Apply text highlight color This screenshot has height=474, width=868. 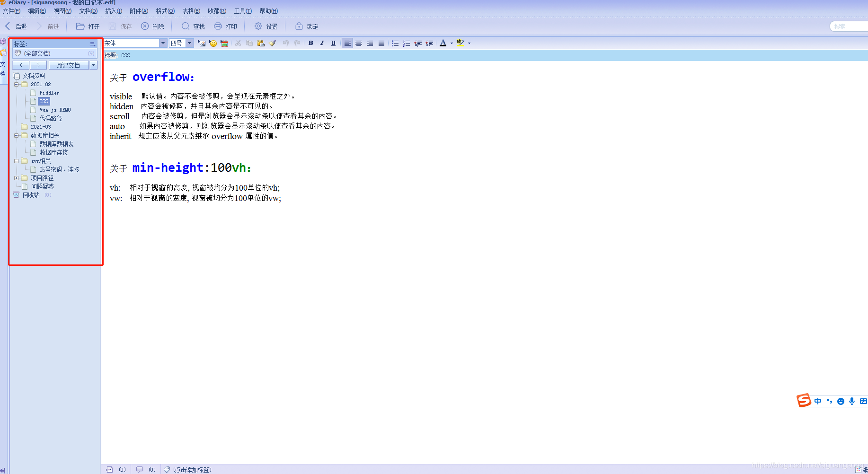460,43
